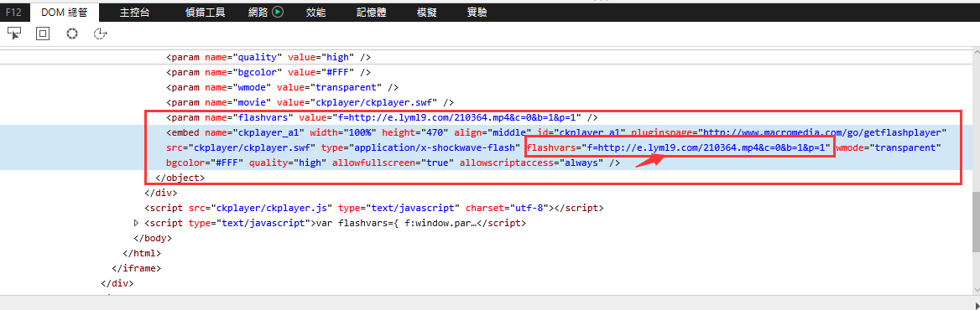Select the param name="movie" row
This screenshot has height=310, width=980.
coord(310,102)
